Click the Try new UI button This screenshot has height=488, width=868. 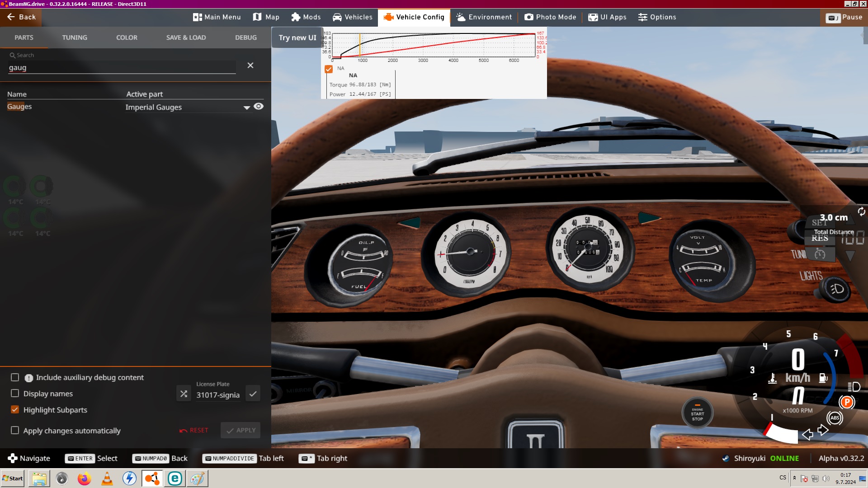(297, 38)
